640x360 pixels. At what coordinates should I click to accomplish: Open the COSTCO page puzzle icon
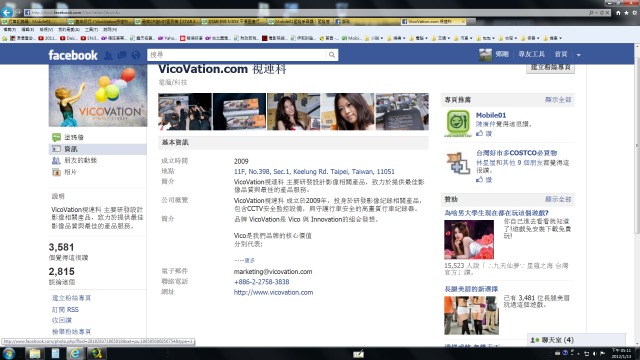coord(458,163)
